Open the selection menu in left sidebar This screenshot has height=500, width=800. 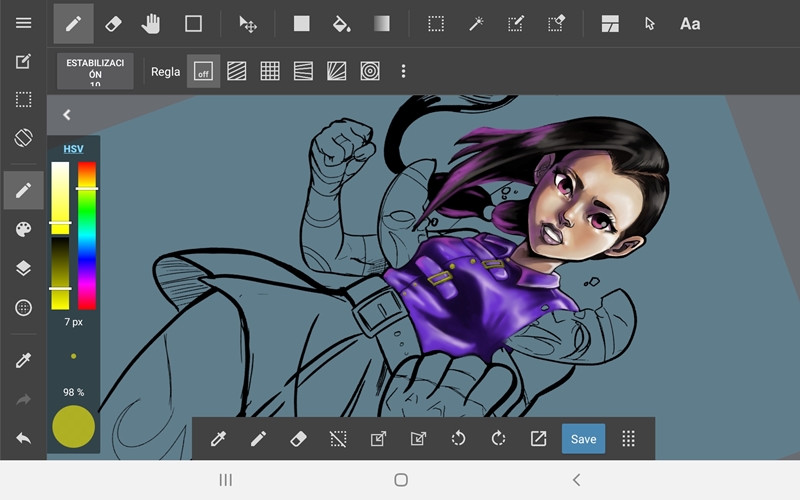coord(23,99)
